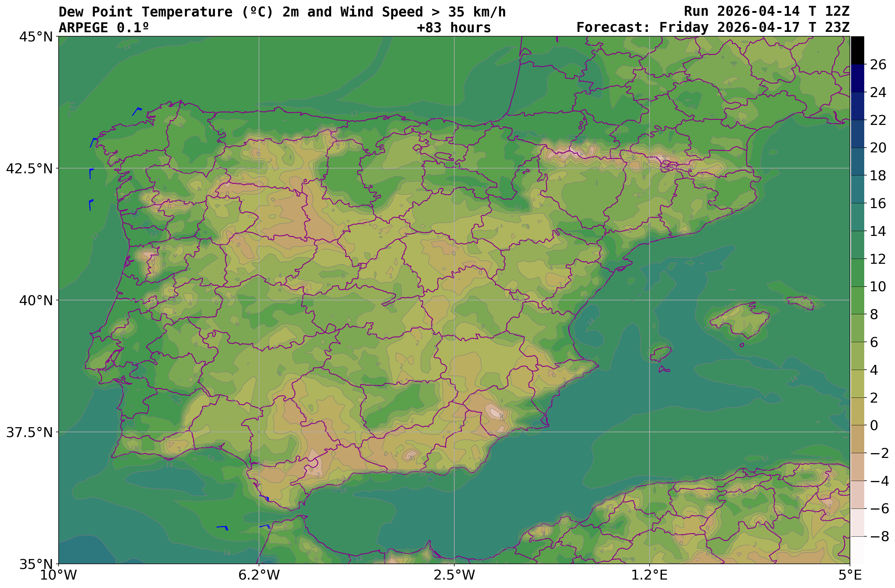
Task: Click the 1.2°E longitude axis label
Action: click(x=650, y=575)
